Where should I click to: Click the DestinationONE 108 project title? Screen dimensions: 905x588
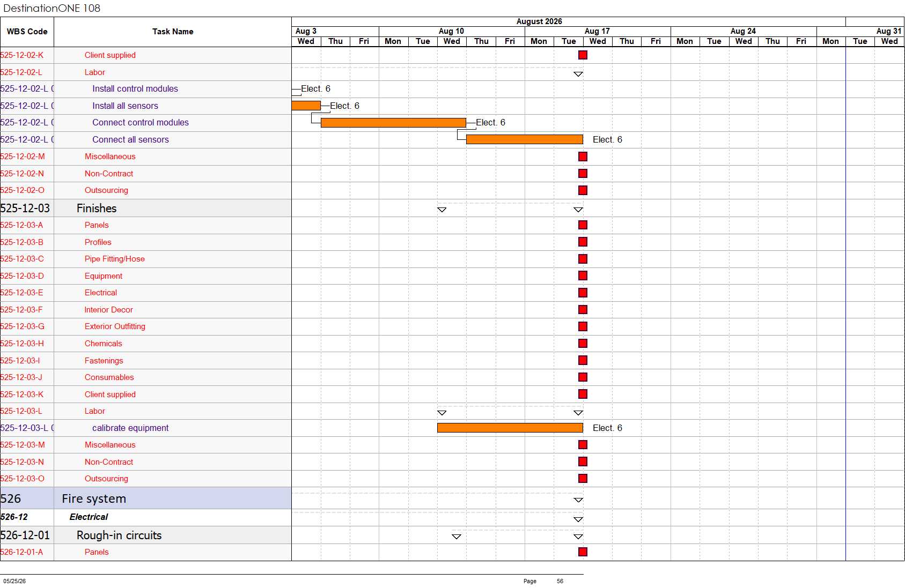(x=51, y=8)
